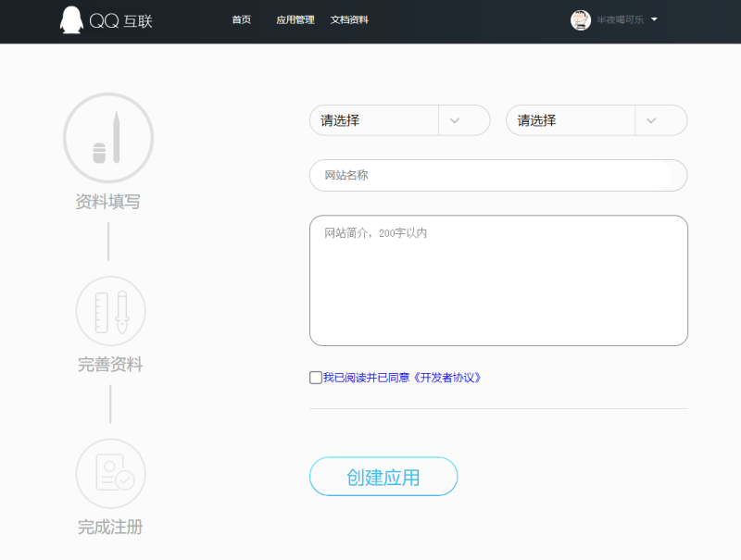
Task: Click the username 半夜喝可乐
Action: click(621, 19)
